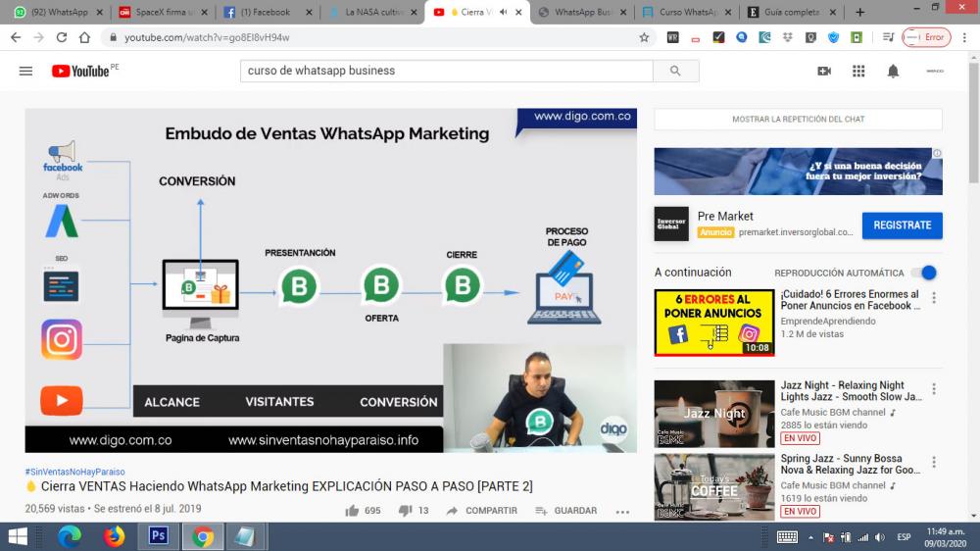Switch to the Facebook tab
The image size is (980, 551).
point(269,12)
